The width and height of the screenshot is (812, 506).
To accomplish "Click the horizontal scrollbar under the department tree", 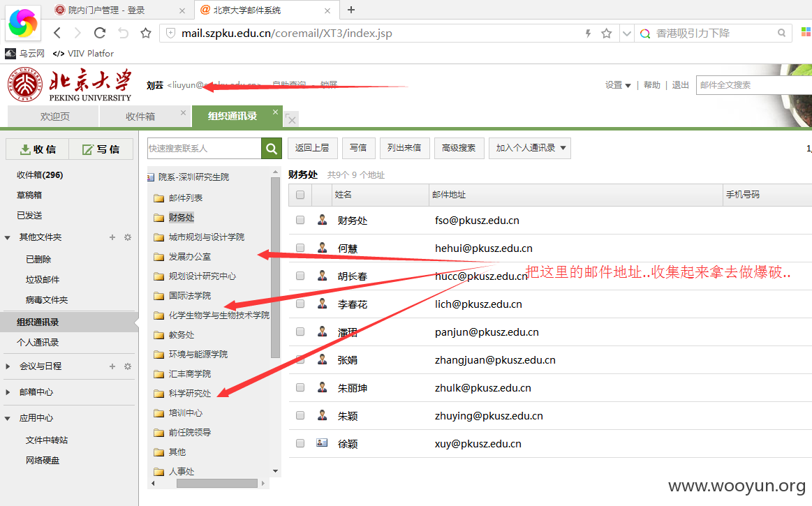I will click(x=217, y=483).
